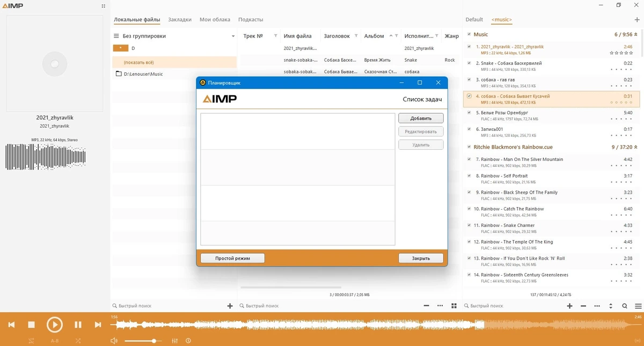Uncheck track 2 'Snake - Собака Баскервилей'
This screenshot has height=346, width=644.
[x=469, y=63]
